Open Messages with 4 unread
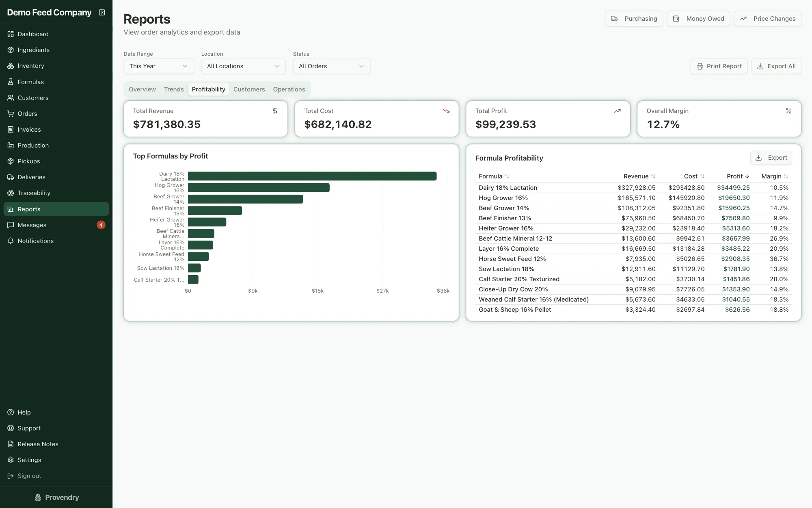 pos(56,225)
